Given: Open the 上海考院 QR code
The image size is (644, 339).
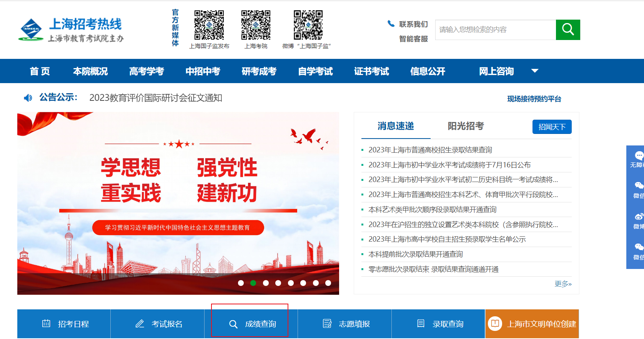Looking at the screenshot, I should click(x=256, y=25).
